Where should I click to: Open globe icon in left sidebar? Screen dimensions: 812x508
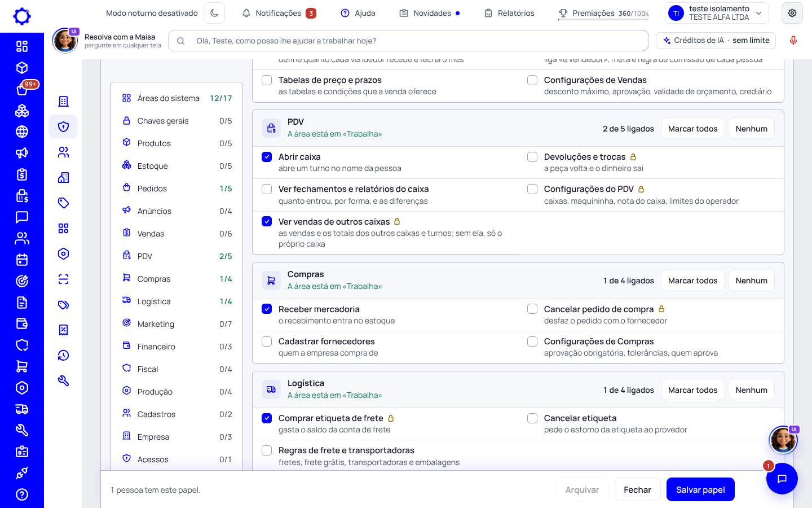point(22,132)
